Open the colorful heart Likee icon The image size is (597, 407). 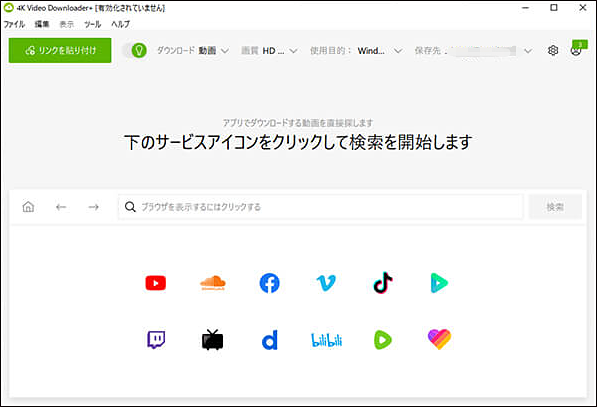439,339
